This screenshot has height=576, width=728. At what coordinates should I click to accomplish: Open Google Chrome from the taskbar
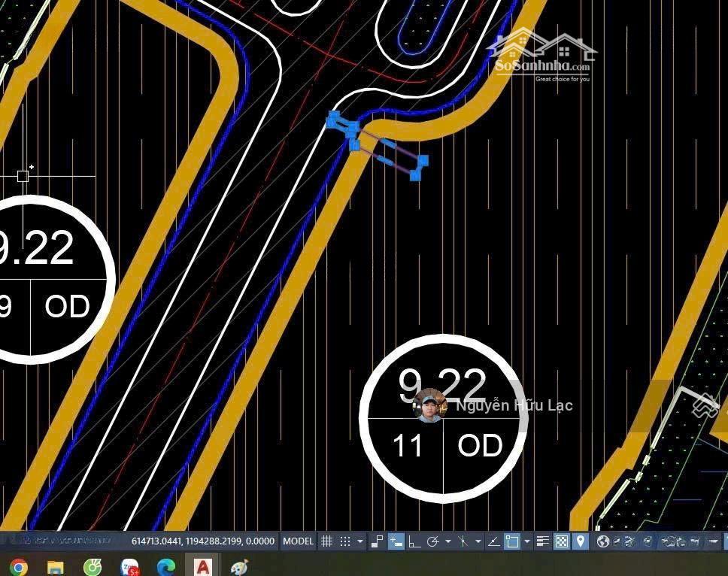pyautogui.click(x=18, y=566)
